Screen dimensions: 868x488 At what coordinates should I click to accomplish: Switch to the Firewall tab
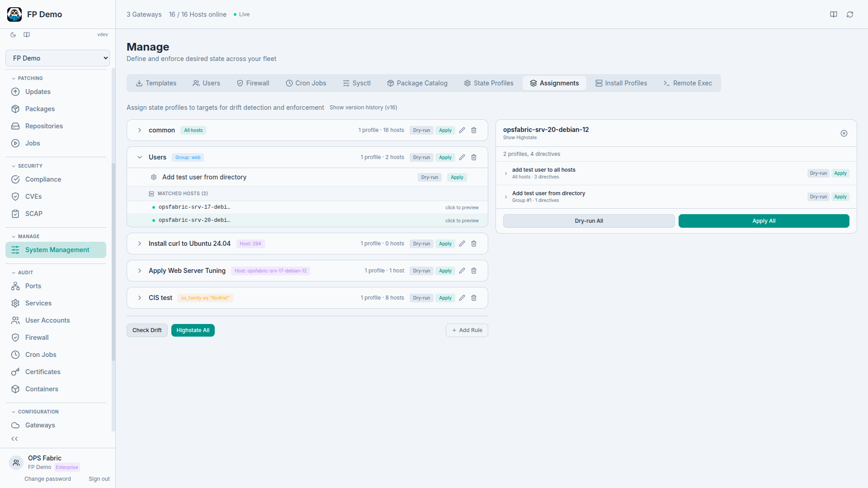tap(253, 83)
